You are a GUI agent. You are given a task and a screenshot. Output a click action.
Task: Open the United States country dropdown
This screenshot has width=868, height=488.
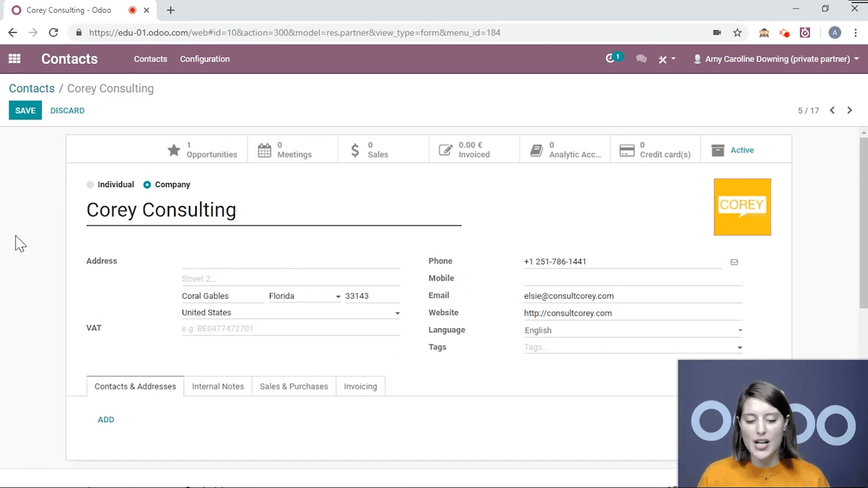[x=397, y=312]
